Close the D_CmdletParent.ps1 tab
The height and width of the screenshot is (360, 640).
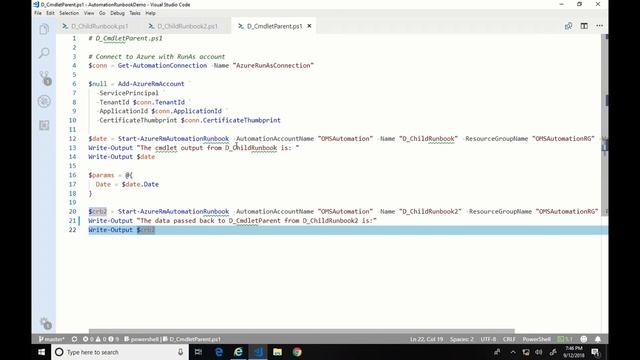309,26
